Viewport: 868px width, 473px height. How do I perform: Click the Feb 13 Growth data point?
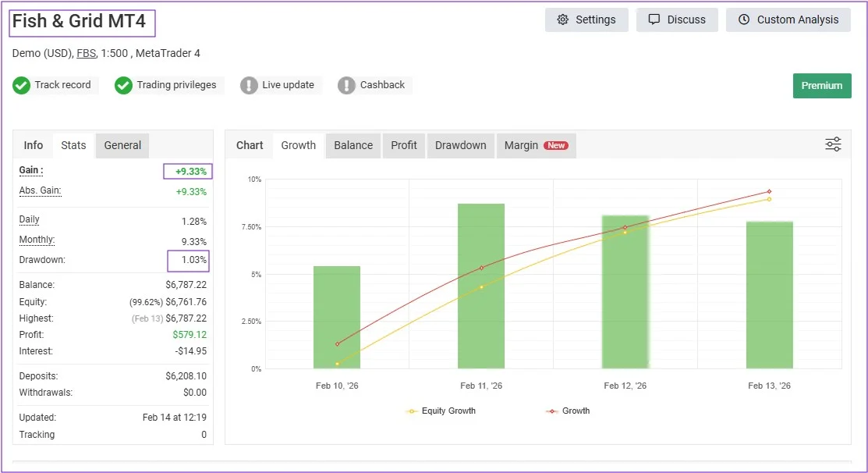(x=769, y=191)
